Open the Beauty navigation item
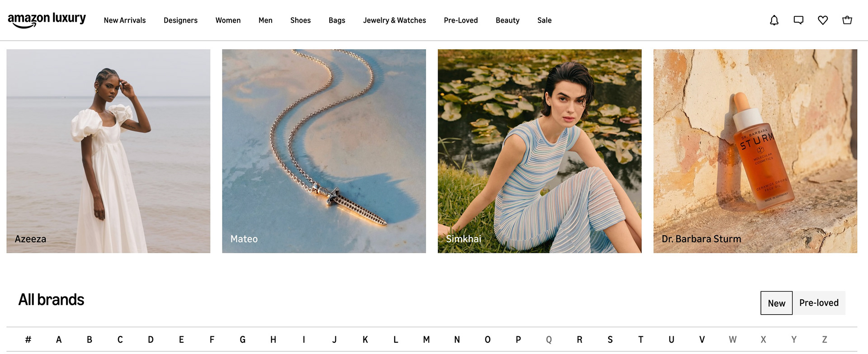 (507, 20)
